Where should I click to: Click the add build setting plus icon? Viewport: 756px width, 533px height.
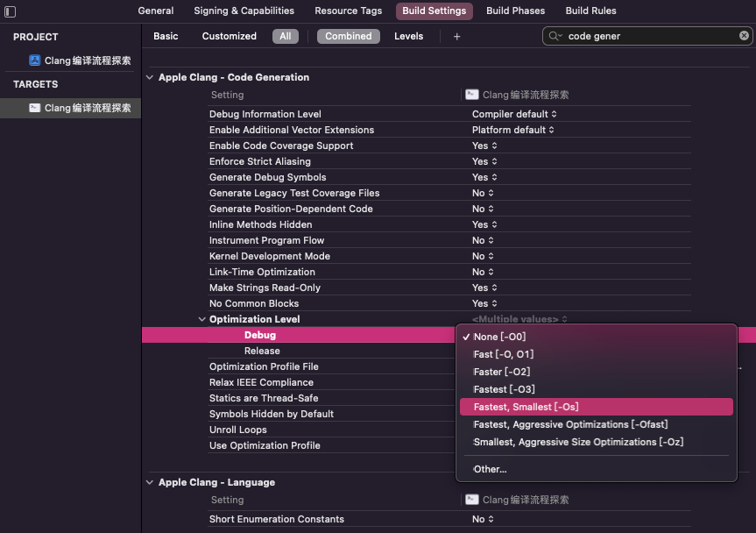pyautogui.click(x=456, y=37)
